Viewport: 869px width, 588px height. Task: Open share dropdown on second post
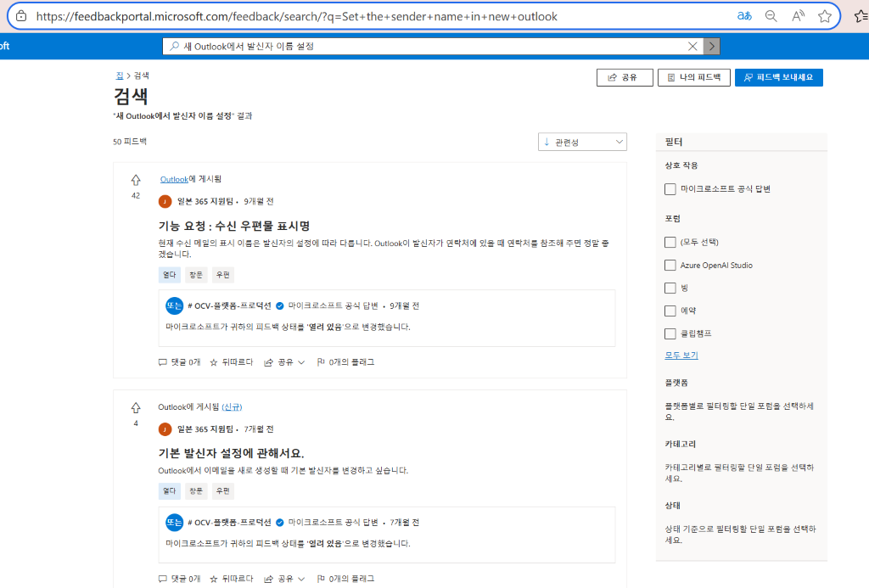[x=284, y=579]
